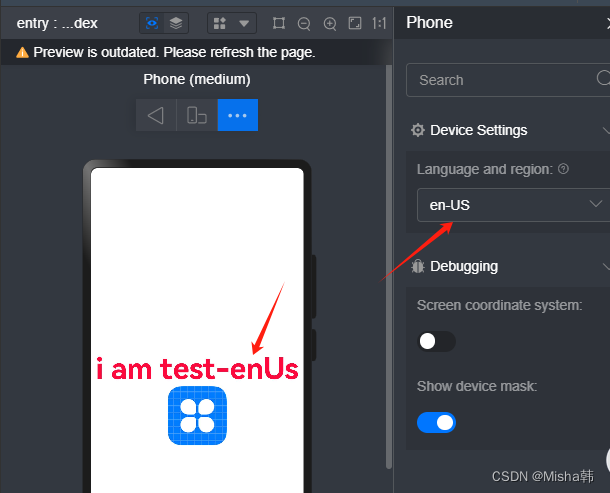Zoom in the preview
The width and height of the screenshot is (610, 493).
[x=330, y=24]
